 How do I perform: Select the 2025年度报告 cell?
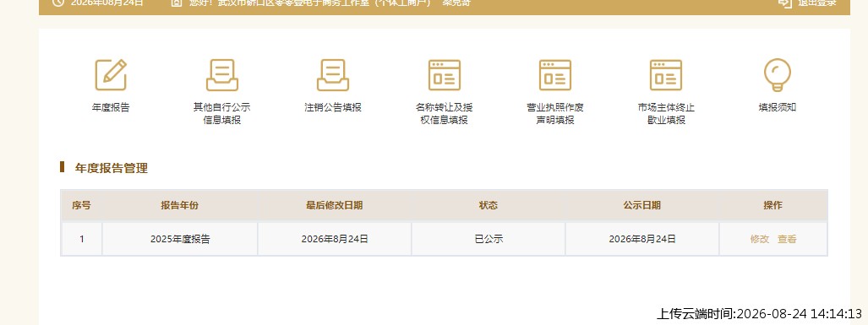(180, 240)
